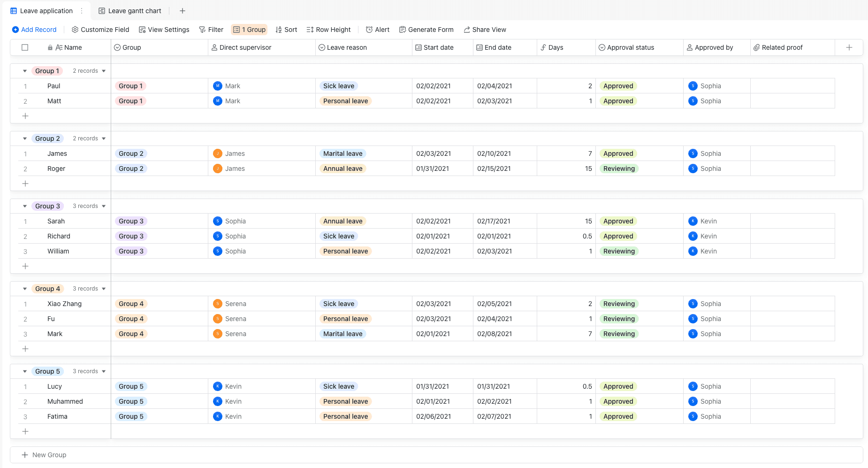Click Share View icon

(x=467, y=30)
